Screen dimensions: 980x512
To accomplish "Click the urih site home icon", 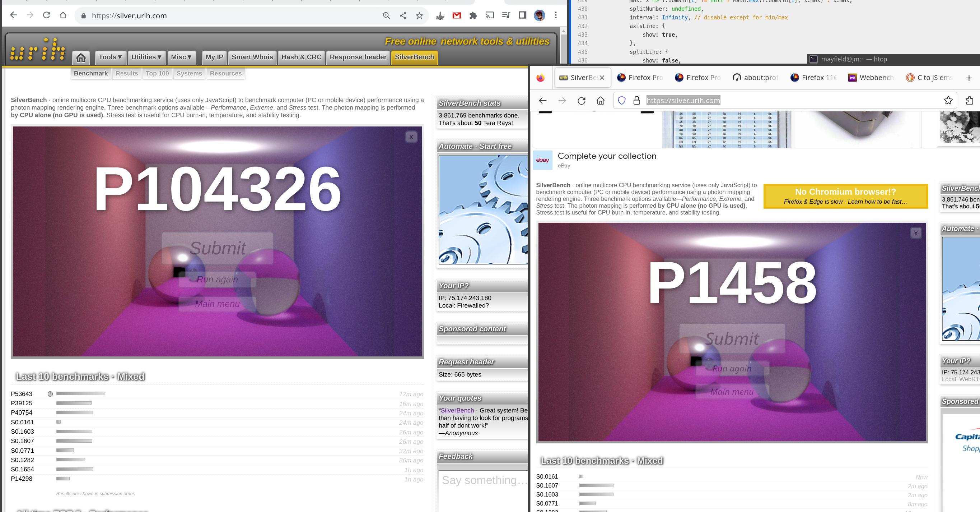I will coord(81,57).
